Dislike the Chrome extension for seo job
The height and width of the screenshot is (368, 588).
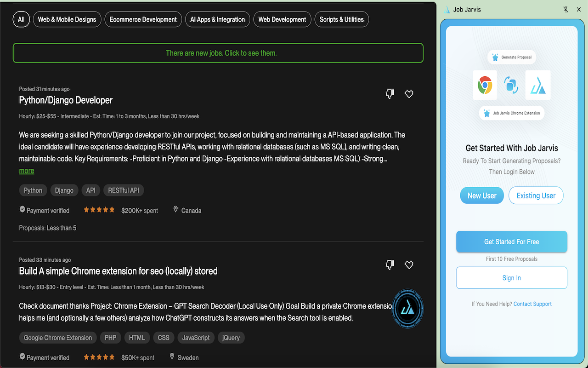point(390,265)
